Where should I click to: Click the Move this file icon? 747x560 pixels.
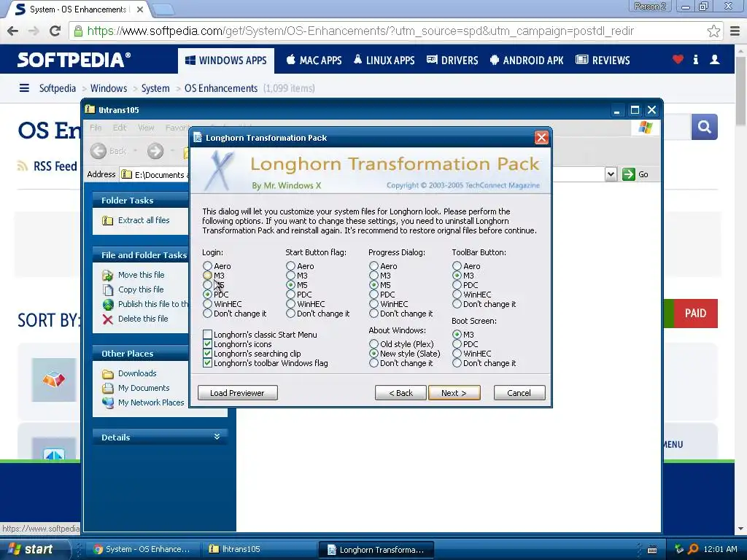(108, 275)
